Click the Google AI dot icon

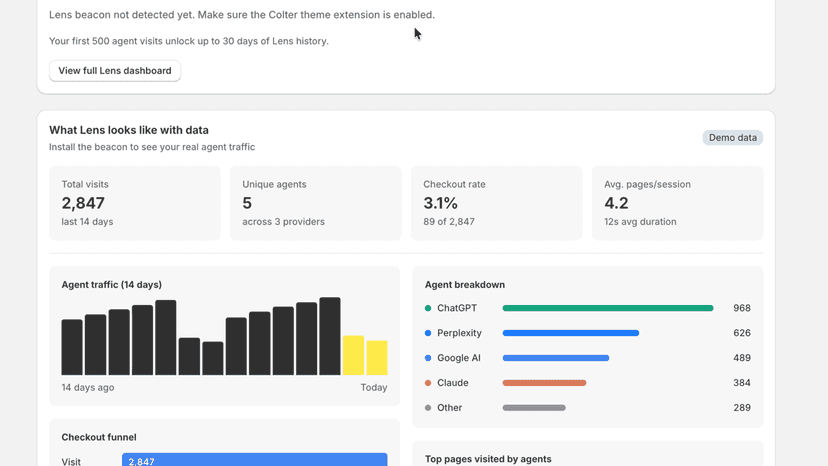tap(428, 358)
